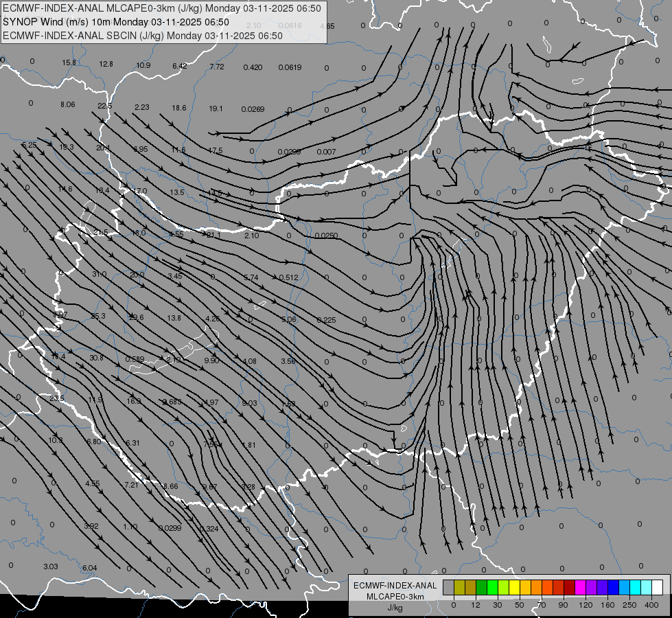Click the map data value '0.225'
Image resolution: width=672 pixels, height=618 pixels.
coord(326,320)
